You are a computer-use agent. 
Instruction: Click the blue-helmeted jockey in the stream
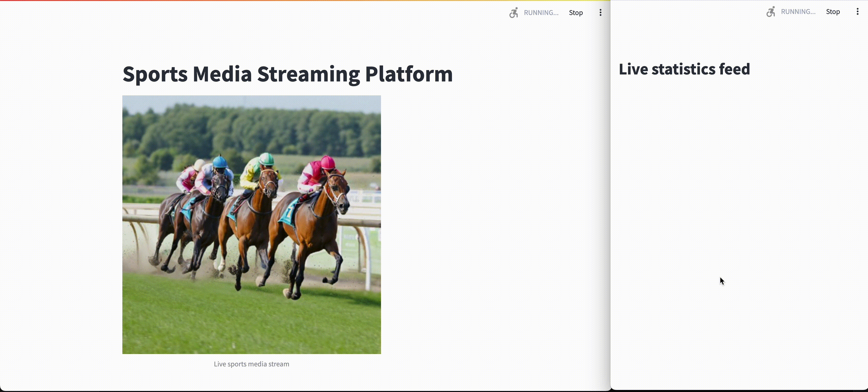[220, 163]
